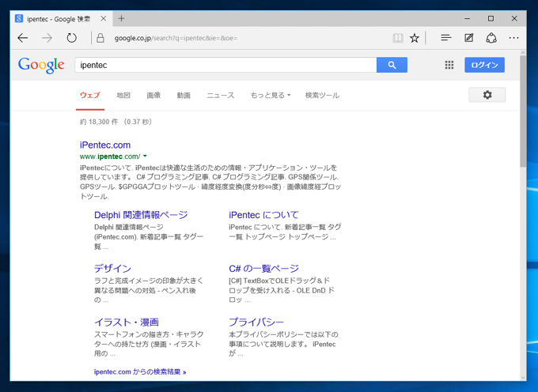Open 検索ツール options

click(x=322, y=96)
